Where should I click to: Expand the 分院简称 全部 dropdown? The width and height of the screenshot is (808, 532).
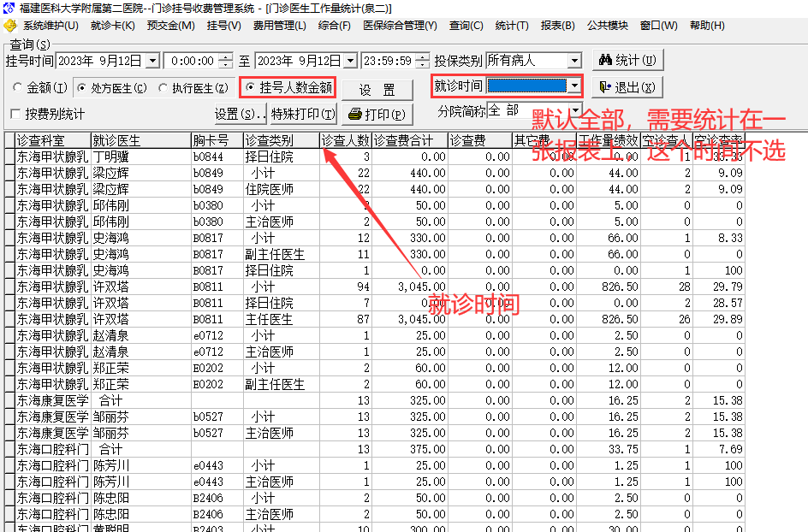click(x=575, y=110)
